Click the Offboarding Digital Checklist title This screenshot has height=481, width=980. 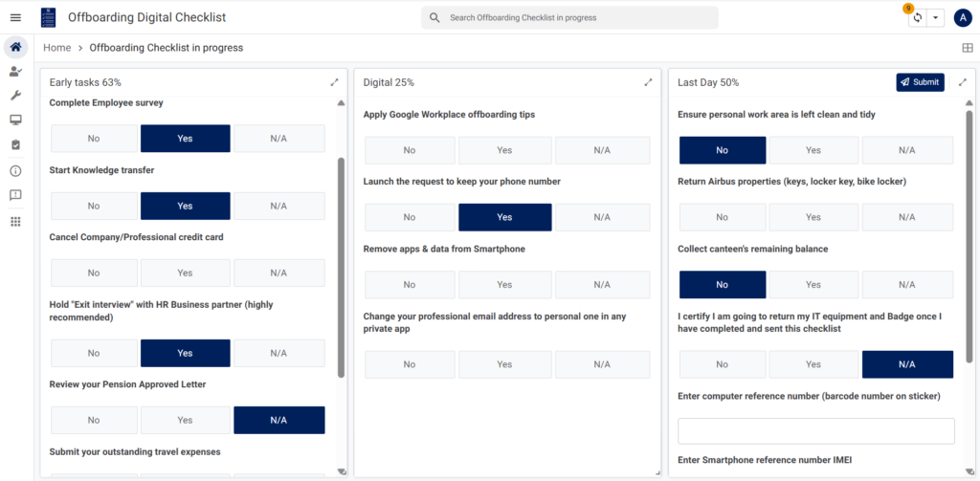point(146,17)
